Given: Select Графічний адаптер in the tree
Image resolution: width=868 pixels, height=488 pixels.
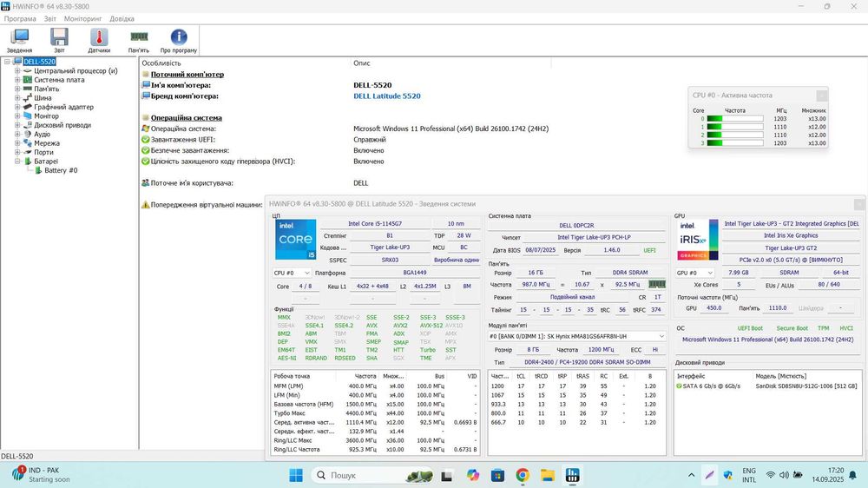Looking at the screenshot, I should tap(63, 107).
